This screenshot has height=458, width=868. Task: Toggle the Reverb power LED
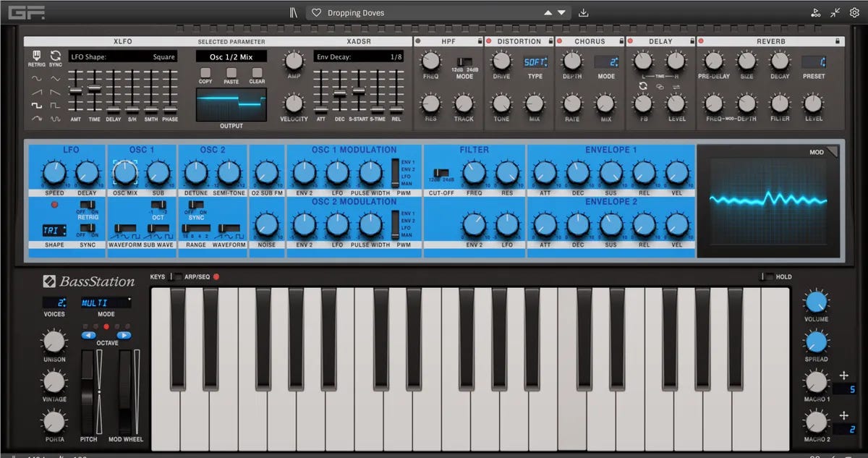point(701,41)
